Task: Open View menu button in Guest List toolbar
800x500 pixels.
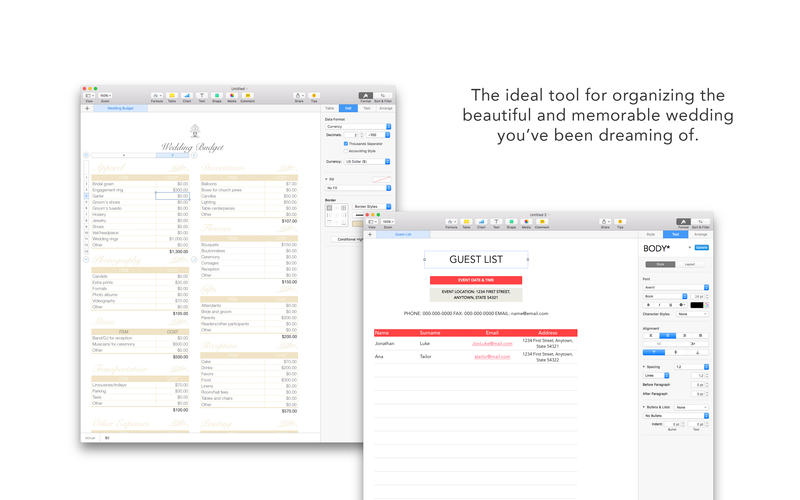Action: point(372,221)
